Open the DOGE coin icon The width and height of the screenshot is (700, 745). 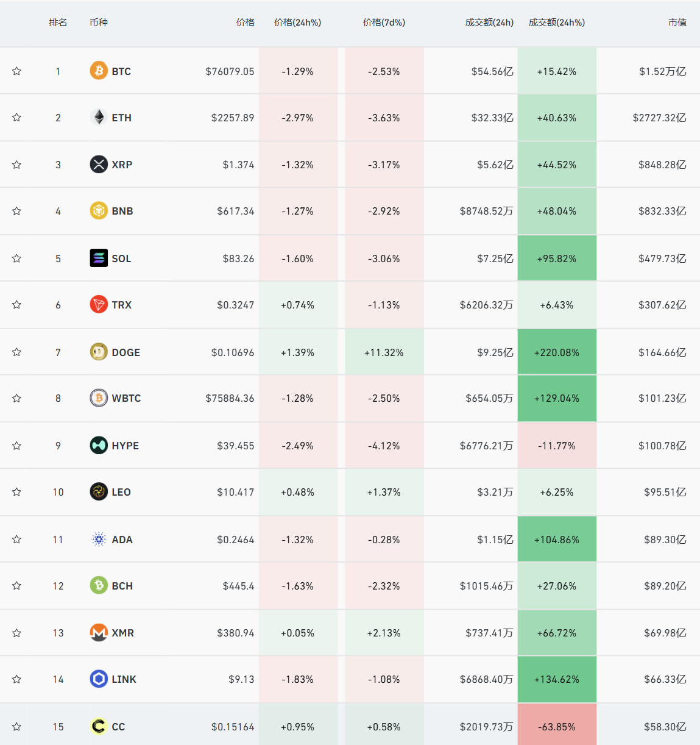pyautogui.click(x=99, y=352)
